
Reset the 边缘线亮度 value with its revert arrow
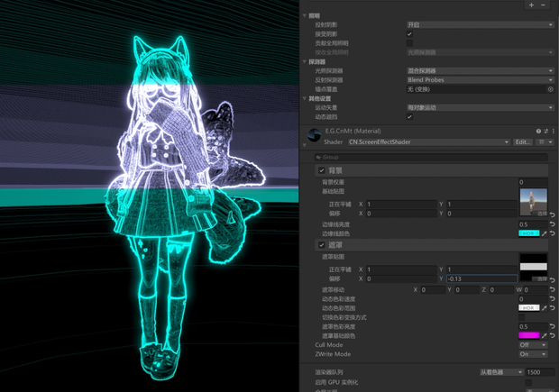(552, 224)
